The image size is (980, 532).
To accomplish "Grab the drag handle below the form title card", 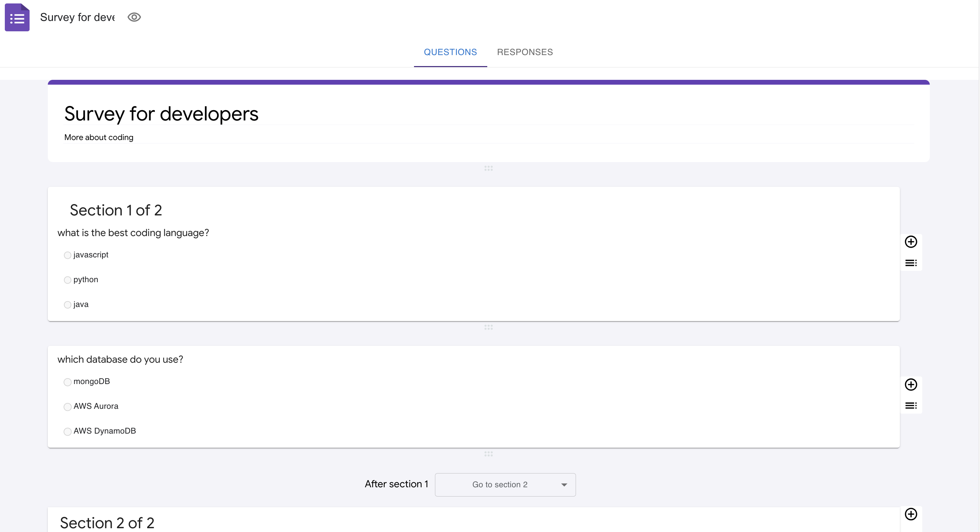I will [489, 168].
